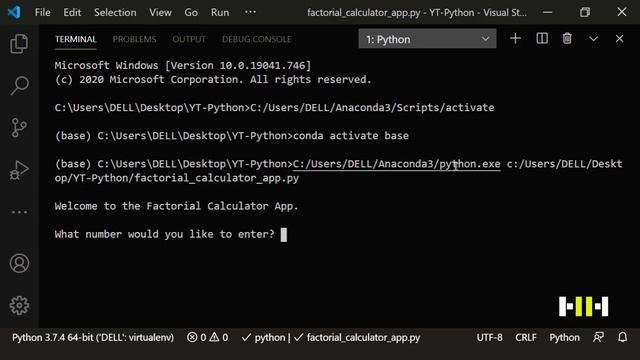Click the 'Welcome to the Factorial Calculator App.' line

[176, 206]
